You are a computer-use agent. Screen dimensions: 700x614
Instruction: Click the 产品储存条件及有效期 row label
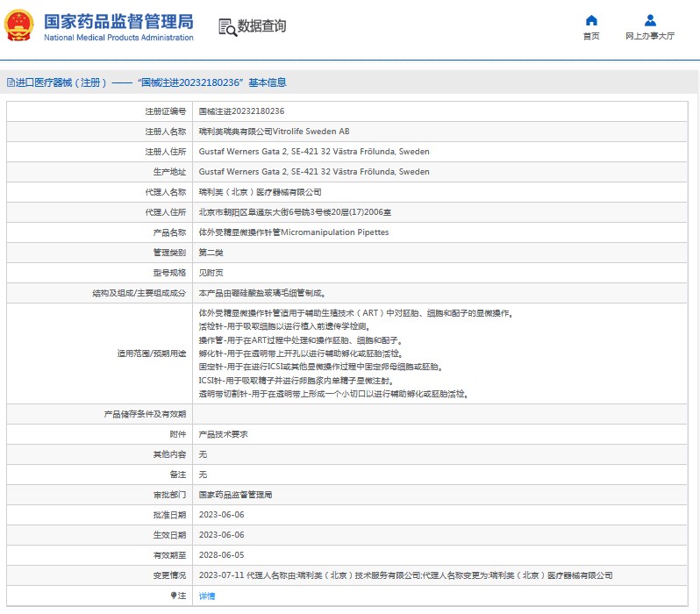coord(145,414)
